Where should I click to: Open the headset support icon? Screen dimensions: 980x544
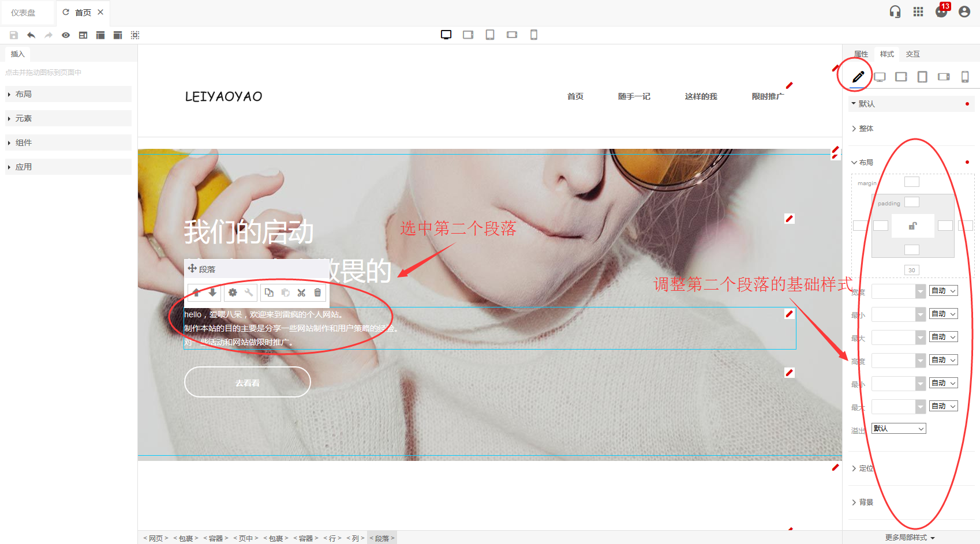click(x=895, y=12)
